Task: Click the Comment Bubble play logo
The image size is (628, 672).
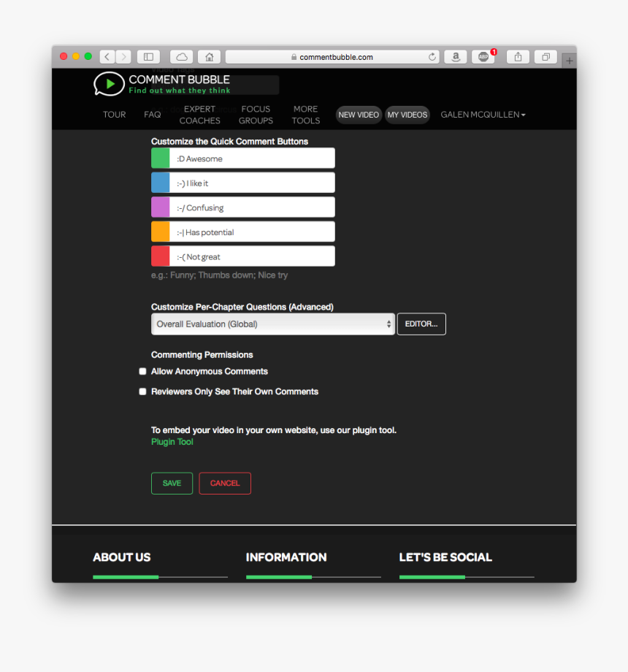Action: (x=110, y=83)
